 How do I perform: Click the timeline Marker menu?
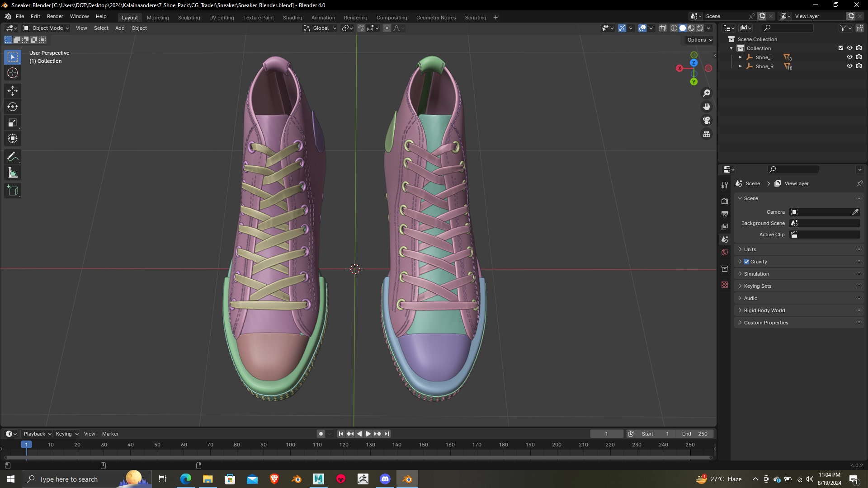[110, 434]
